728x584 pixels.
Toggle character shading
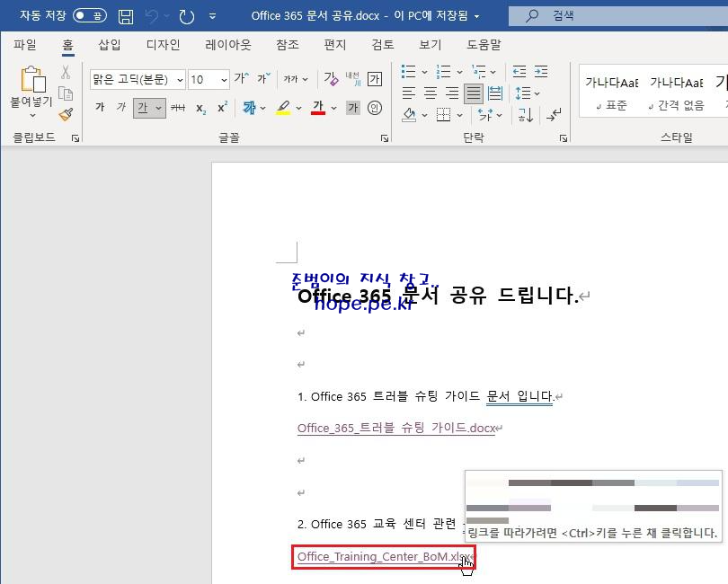click(x=353, y=108)
